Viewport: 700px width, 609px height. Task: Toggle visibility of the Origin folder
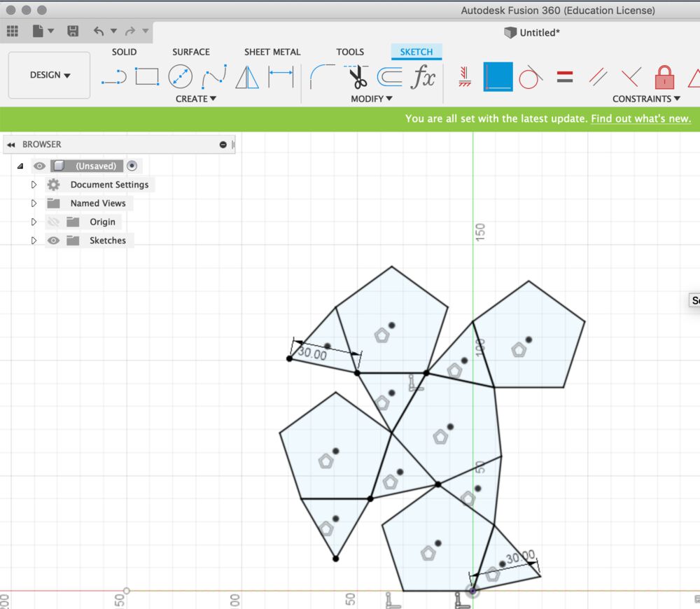coord(55,221)
